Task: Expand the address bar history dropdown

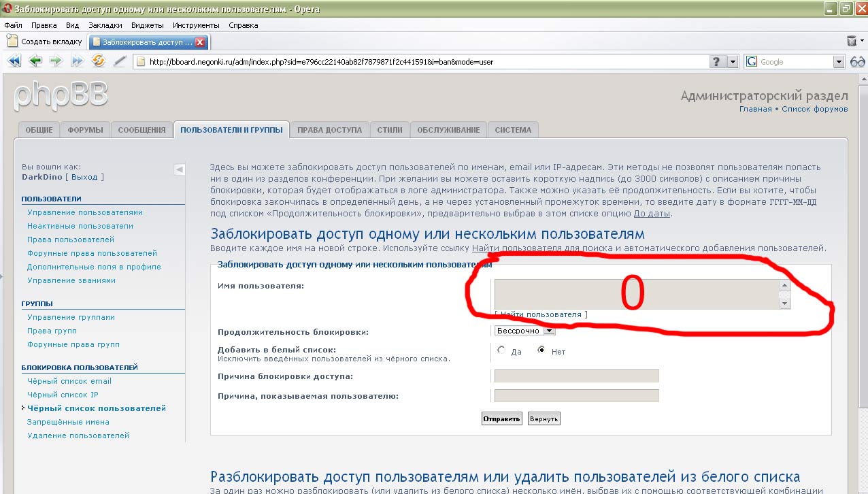Action: (733, 62)
